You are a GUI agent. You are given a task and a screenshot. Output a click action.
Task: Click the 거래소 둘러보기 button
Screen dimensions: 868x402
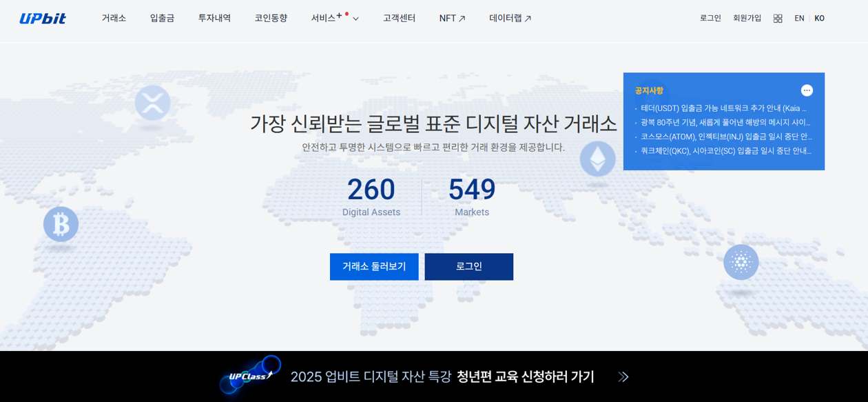point(374,266)
